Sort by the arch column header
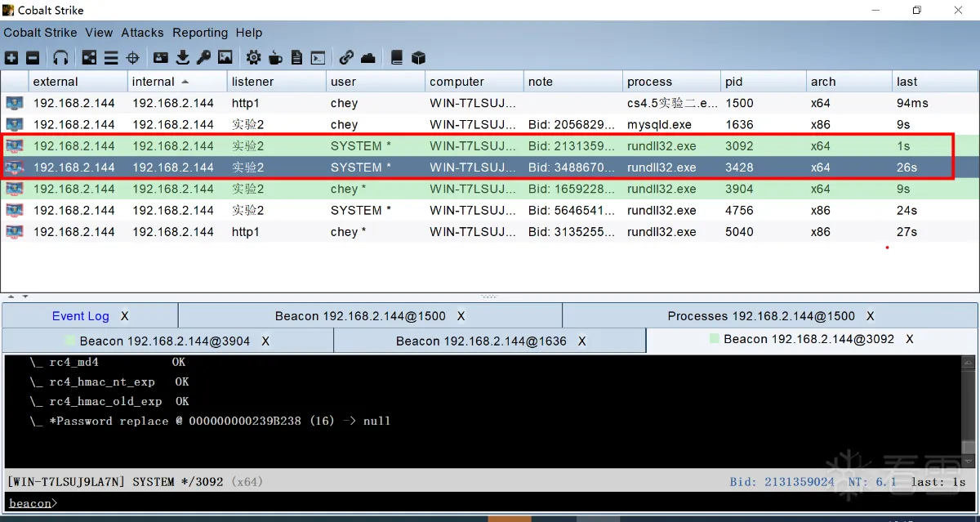This screenshot has width=980, height=522. (849, 82)
